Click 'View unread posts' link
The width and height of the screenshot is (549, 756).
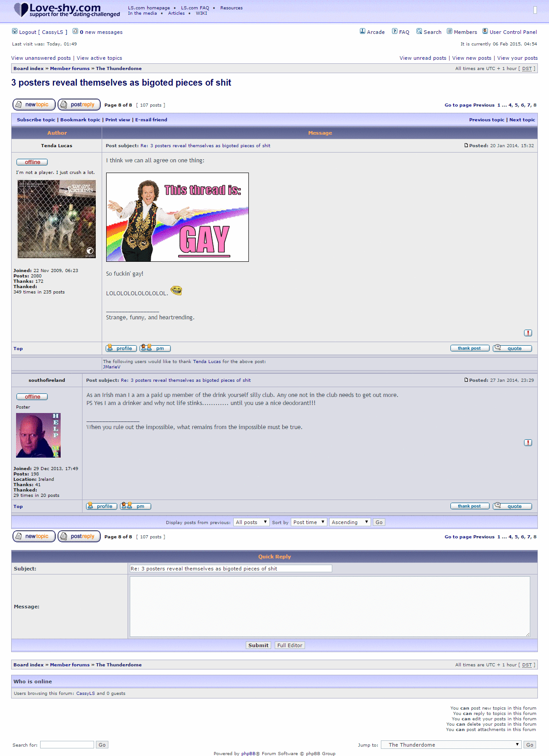click(423, 58)
